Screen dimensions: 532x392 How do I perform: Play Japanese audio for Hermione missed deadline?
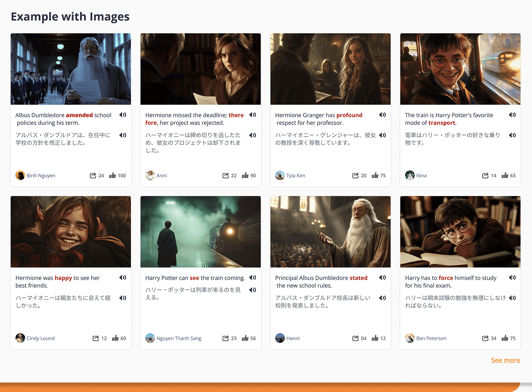252,135
